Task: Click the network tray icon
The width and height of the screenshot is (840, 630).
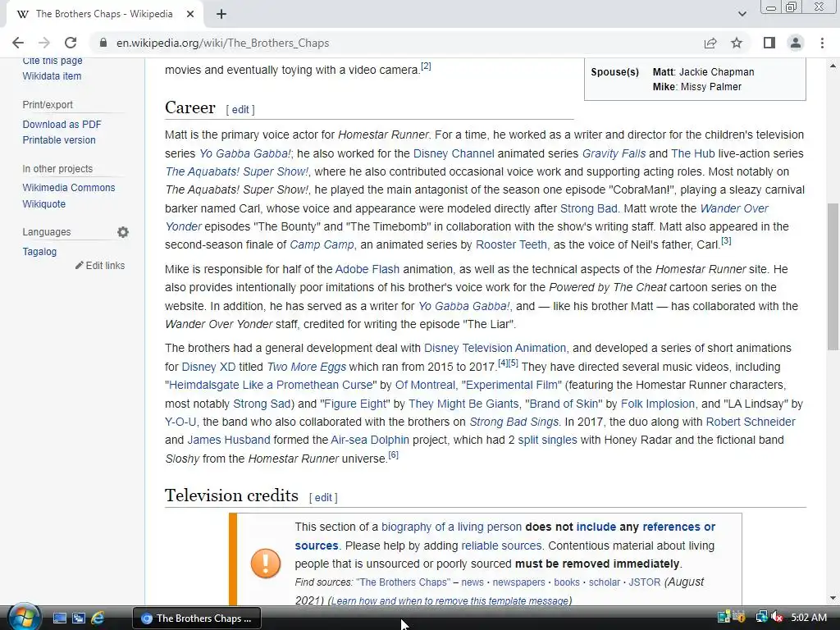Action: pyautogui.click(x=761, y=618)
